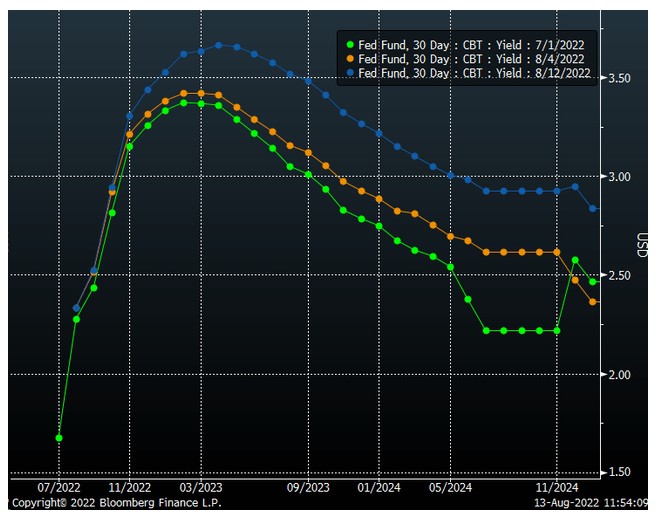Click the USD axis unit label

click(641, 244)
